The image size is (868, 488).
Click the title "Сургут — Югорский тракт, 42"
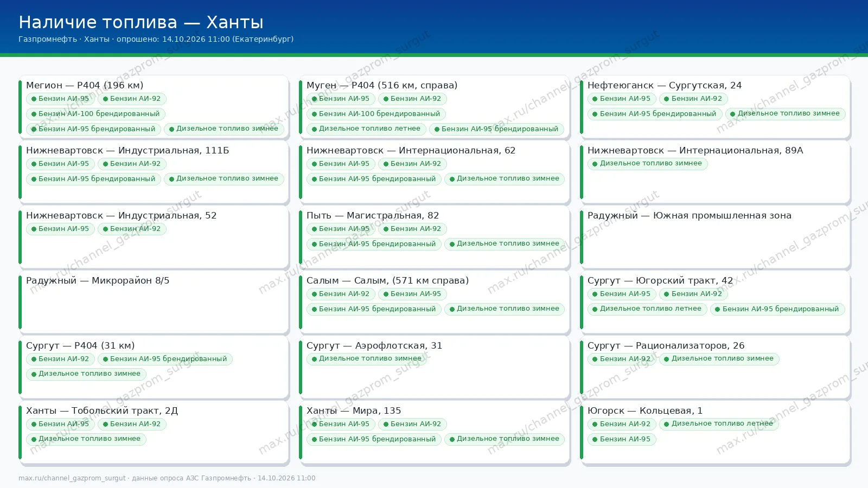660,280
